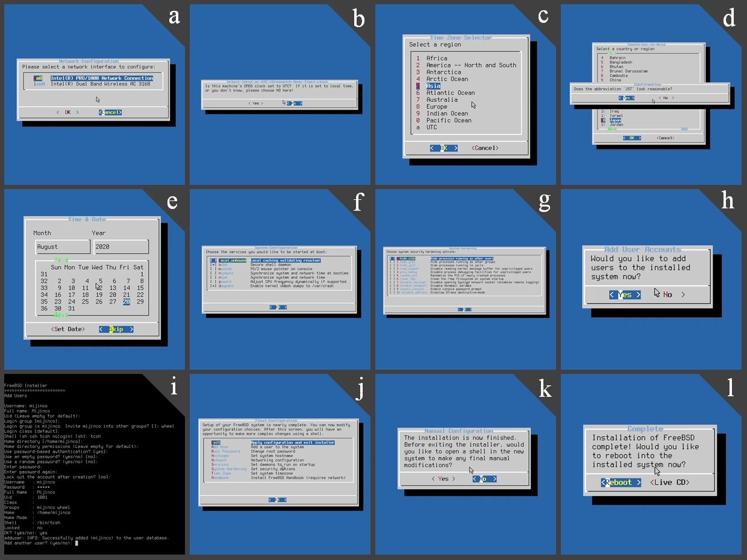Click the Year field showing 2020
The height and width of the screenshot is (560, 747).
coord(120,247)
